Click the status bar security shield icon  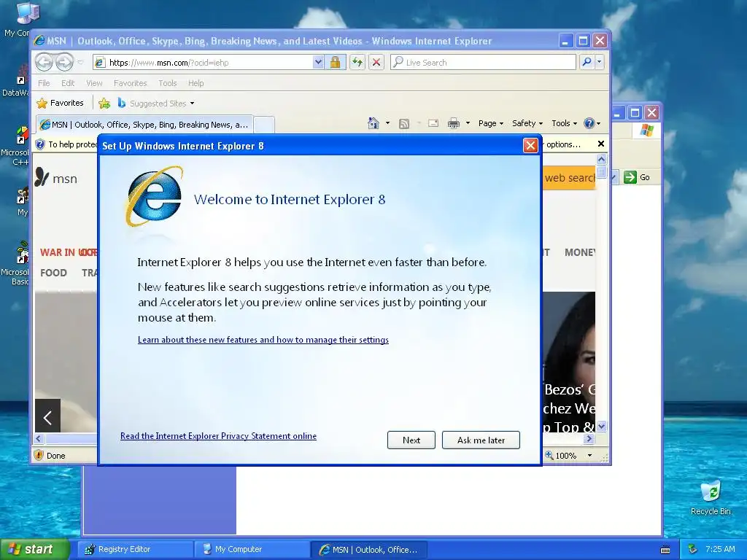point(39,455)
